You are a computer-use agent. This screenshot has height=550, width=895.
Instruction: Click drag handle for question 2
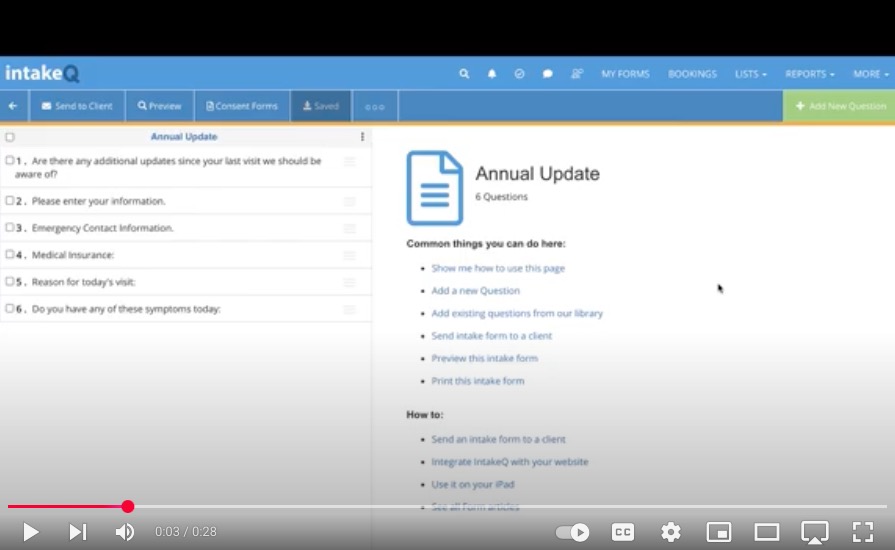349,201
